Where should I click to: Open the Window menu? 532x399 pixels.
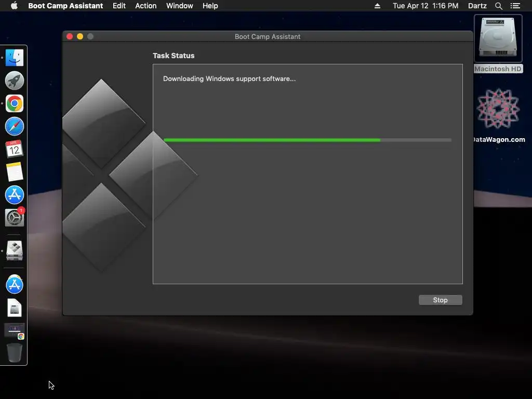click(x=179, y=6)
